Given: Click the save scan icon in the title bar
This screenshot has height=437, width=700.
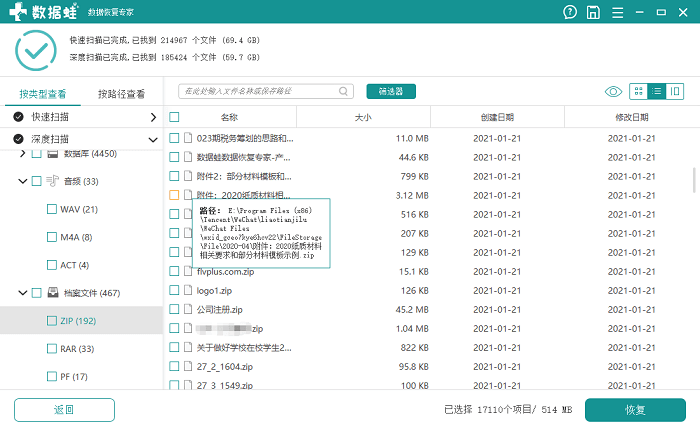Looking at the screenshot, I should point(593,12).
